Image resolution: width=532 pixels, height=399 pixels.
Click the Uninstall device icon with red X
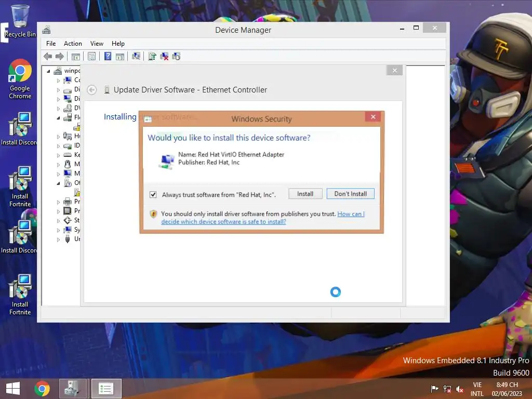pos(164,56)
